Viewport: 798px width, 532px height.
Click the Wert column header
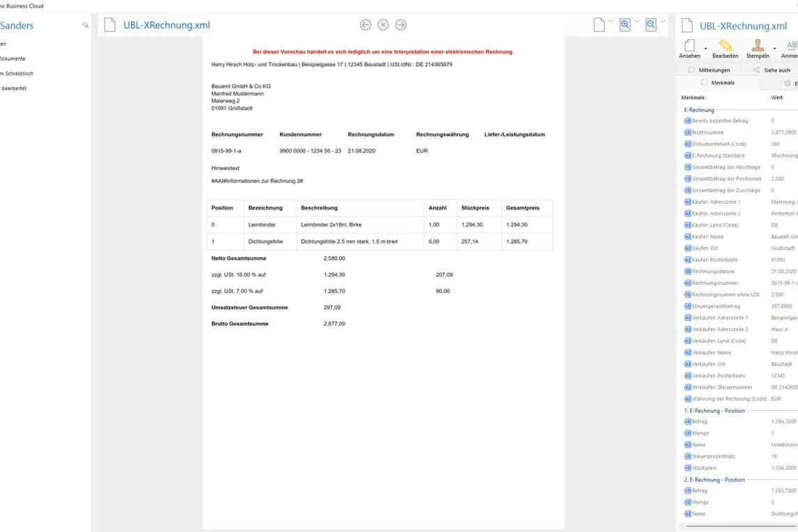click(776, 97)
